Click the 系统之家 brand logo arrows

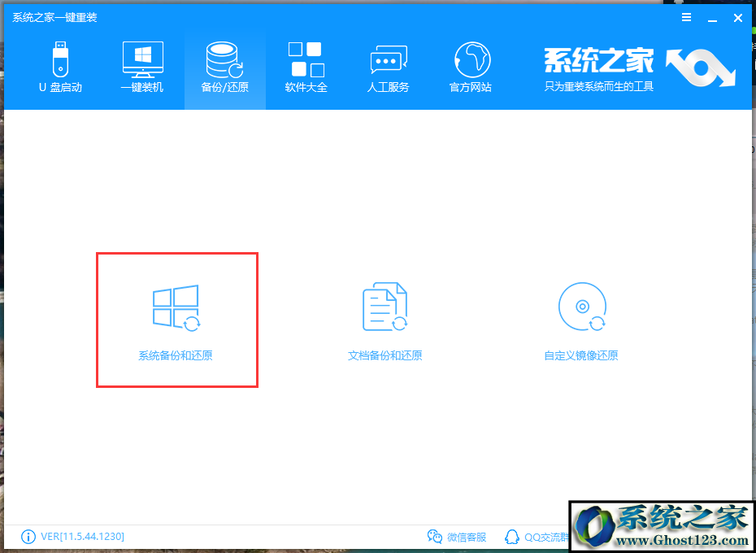(701, 69)
